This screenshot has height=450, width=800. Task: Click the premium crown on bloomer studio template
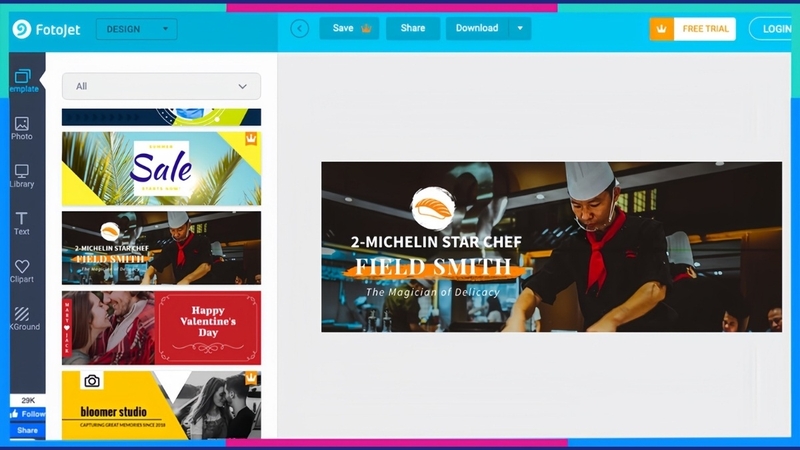(251, 378)
